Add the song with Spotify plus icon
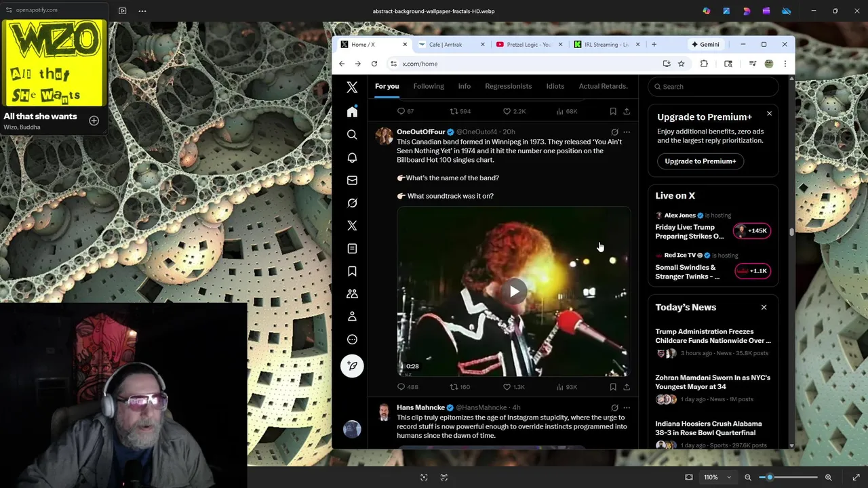This screenshot has height=488, width=868. (94, 121)
